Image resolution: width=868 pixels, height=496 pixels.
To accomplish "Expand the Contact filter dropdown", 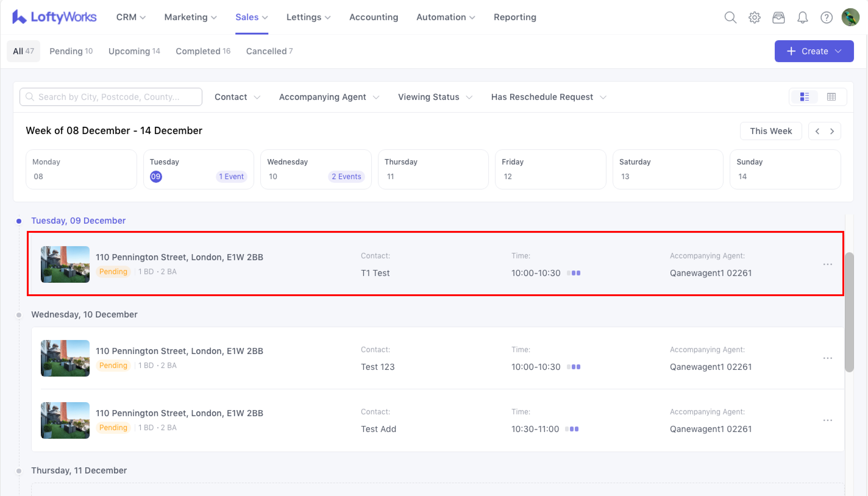I will pos(237,97).
